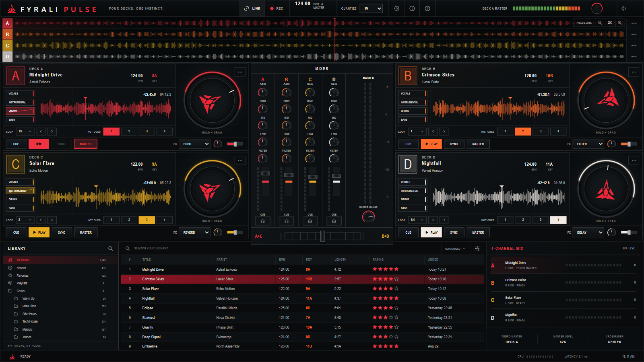Image resolution: width=644 pixels, height=362 pixels.
Task: Click the info icon in top bar
Action: click(x=412, y=8)
